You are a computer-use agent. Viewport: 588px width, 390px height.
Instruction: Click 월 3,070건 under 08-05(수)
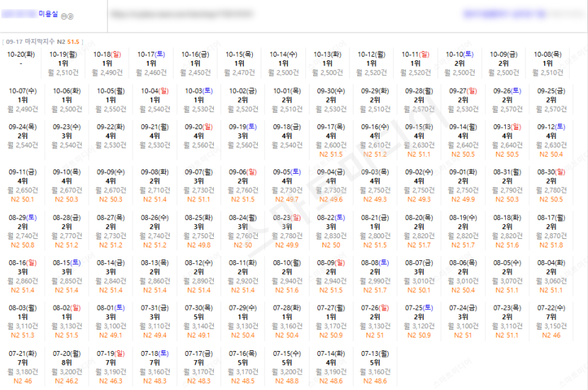[x=507, y=281]
